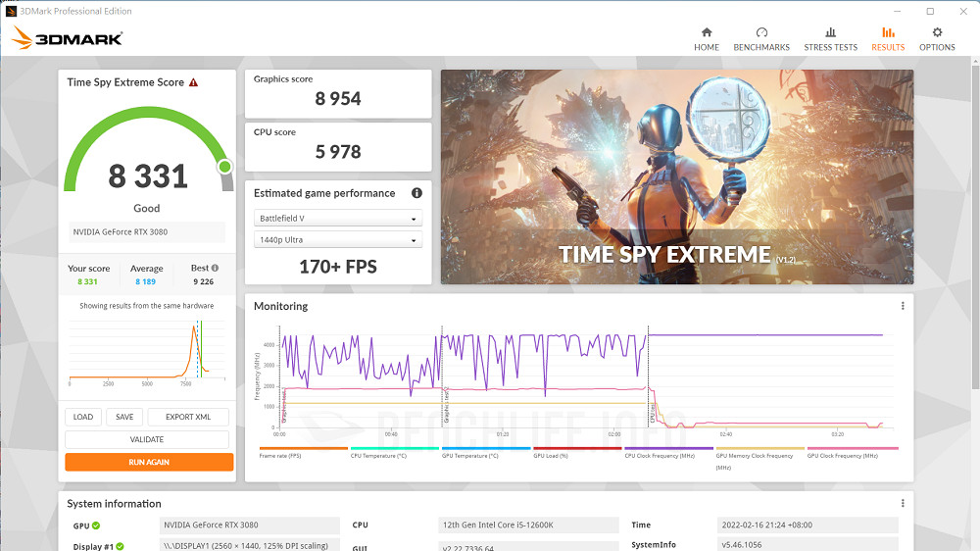Click the Average score 8 189
The image size is (980, 551).
pyautogui.click(x=146, y=282)
